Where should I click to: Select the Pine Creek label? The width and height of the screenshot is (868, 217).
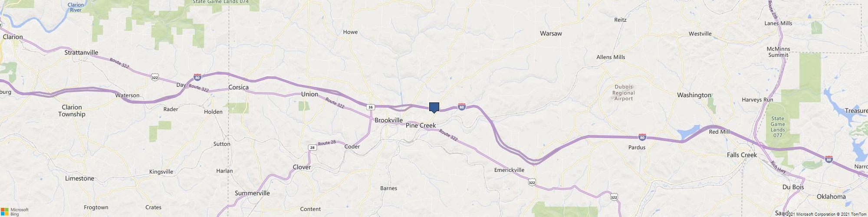tap(421, 125)
